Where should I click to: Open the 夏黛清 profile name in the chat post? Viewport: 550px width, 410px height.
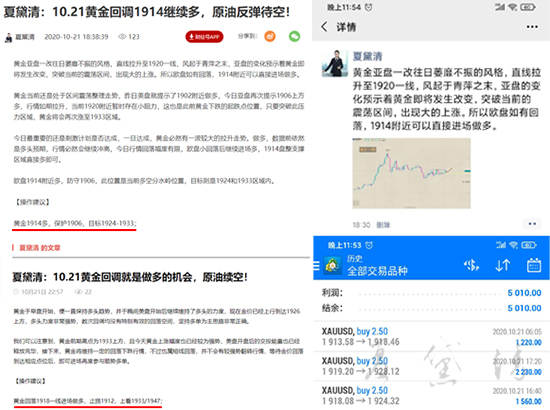tap(367, 56)
